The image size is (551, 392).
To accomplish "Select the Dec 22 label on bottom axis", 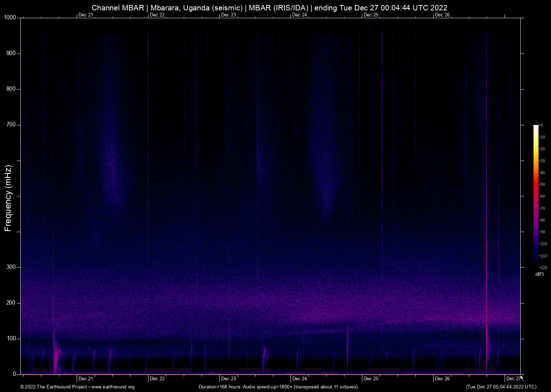I will pos(157,378).
